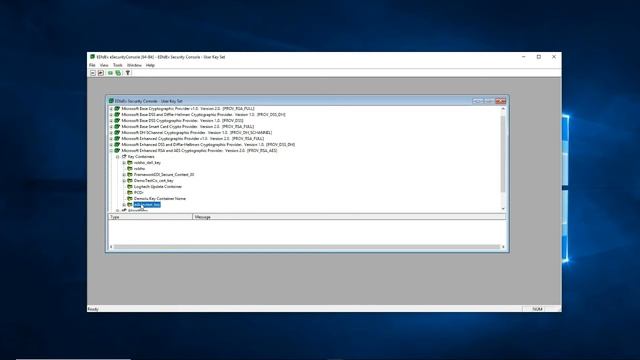Screen dimensions: 640x360
Task: Click the Ready status bar text
Action: coord(93,309)
